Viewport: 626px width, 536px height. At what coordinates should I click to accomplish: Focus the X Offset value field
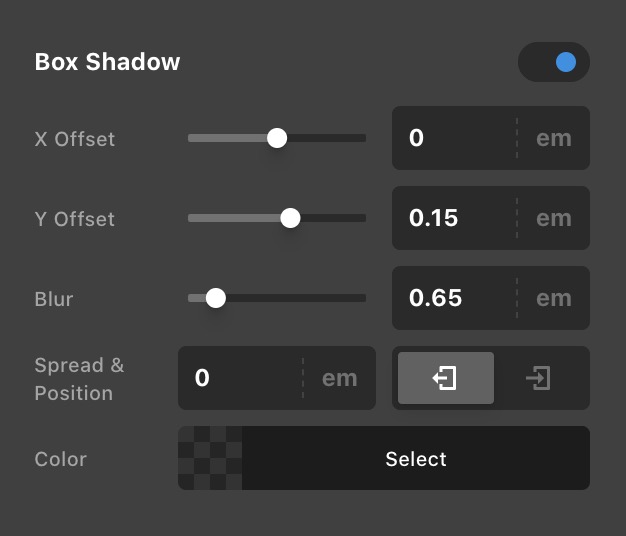click(454, 138)
